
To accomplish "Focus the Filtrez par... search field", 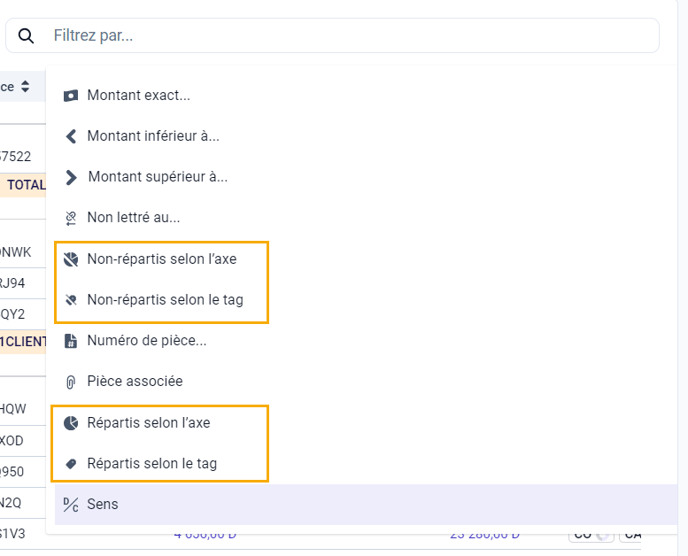I will click(x=332, y=36).
